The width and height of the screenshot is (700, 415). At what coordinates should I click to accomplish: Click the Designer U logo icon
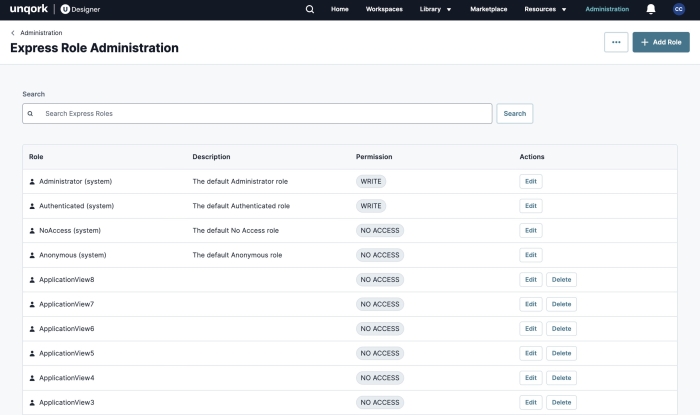(x=65, y=9)
